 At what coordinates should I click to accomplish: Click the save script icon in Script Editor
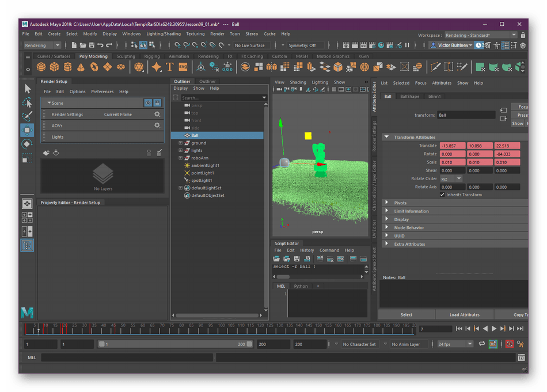point(297,259)
